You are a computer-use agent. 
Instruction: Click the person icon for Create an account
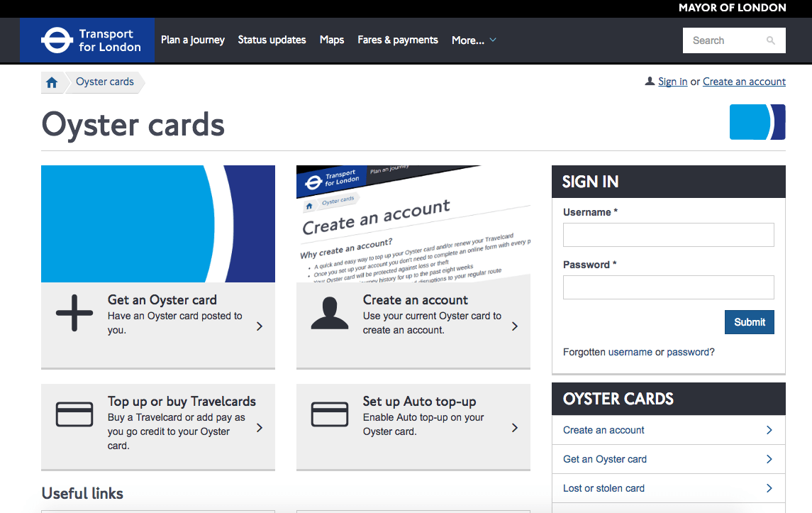tap(330, 313)
